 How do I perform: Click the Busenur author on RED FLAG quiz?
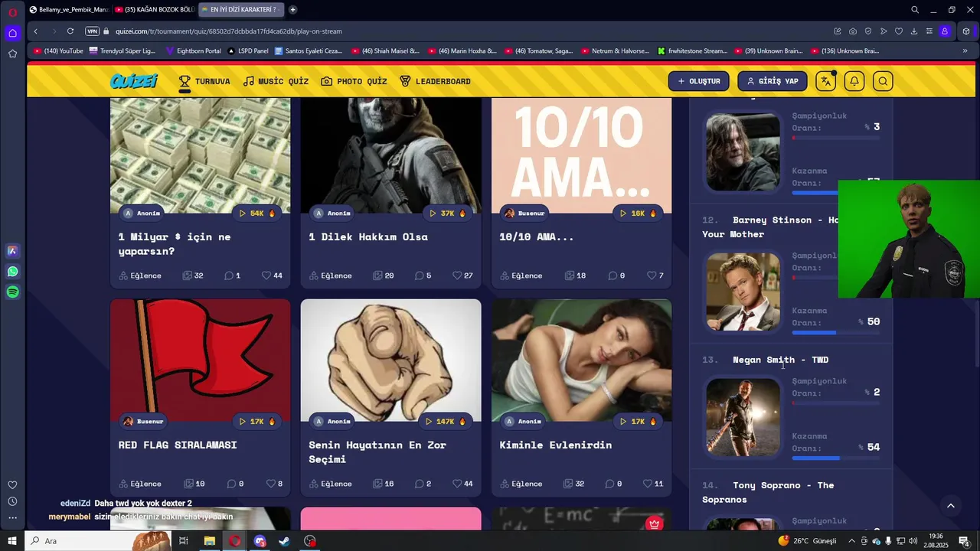[x=143, y=422]
